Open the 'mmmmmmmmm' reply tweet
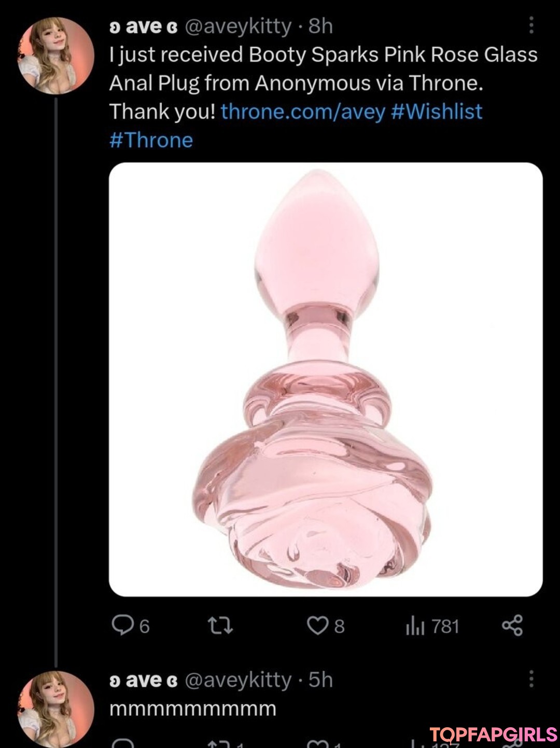The image size is (560, 748). [x=193, y=709]
